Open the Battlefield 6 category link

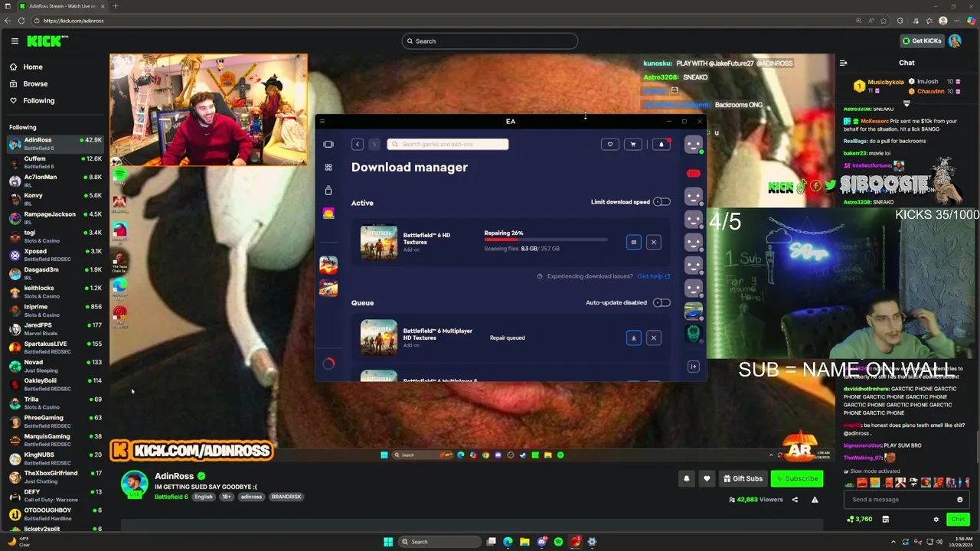point(171,497)
